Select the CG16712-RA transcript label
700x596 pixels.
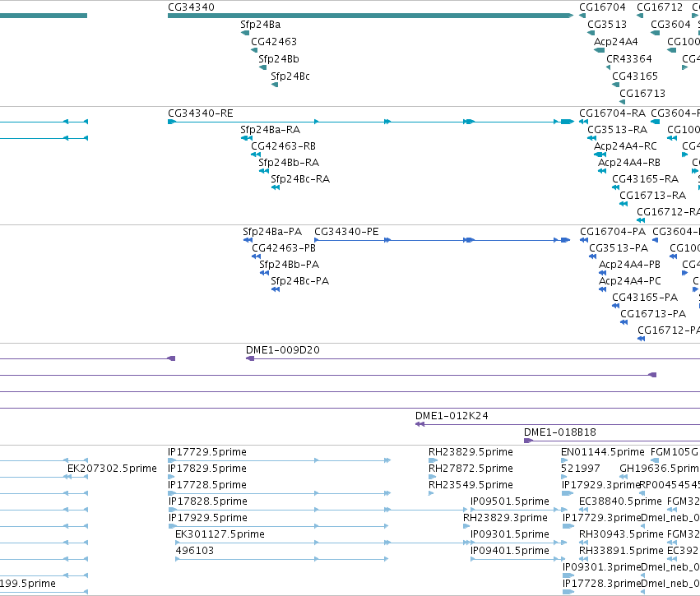click(668, 212)
